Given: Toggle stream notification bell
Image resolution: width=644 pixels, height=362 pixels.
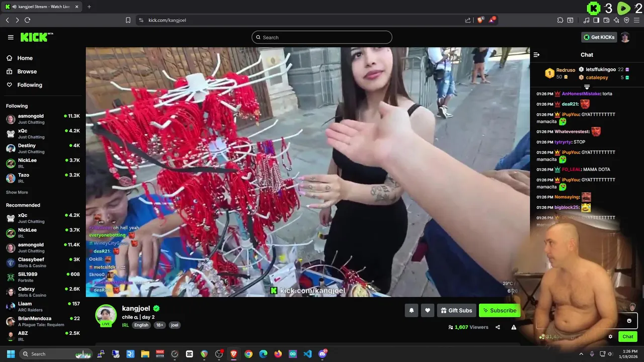Looking at the screenshot, I should pos(411,310).
